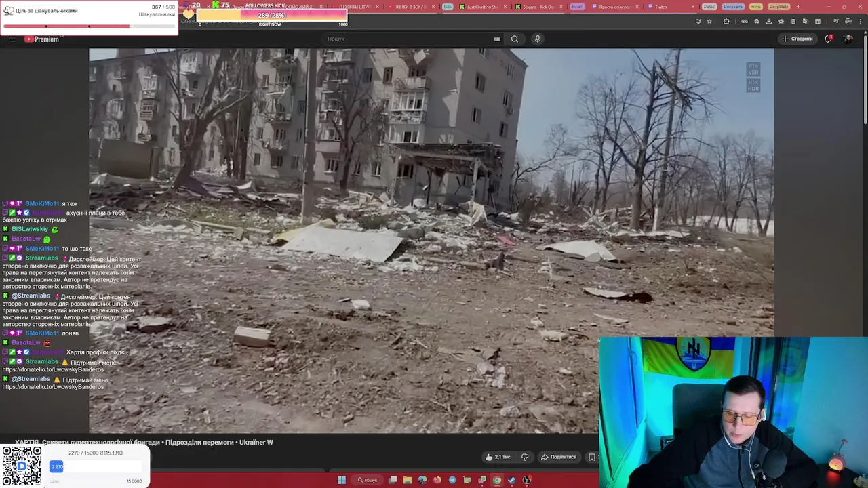Click the RTX HDR badge on video
This screenshot has width=868, height=488.
tap(753, 85)
